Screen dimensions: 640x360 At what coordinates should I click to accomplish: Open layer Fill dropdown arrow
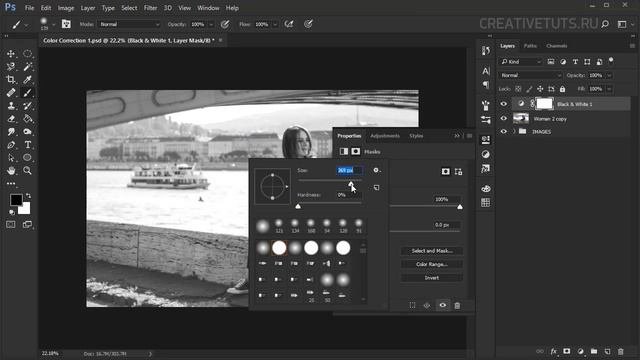click(x=609, y=89)
